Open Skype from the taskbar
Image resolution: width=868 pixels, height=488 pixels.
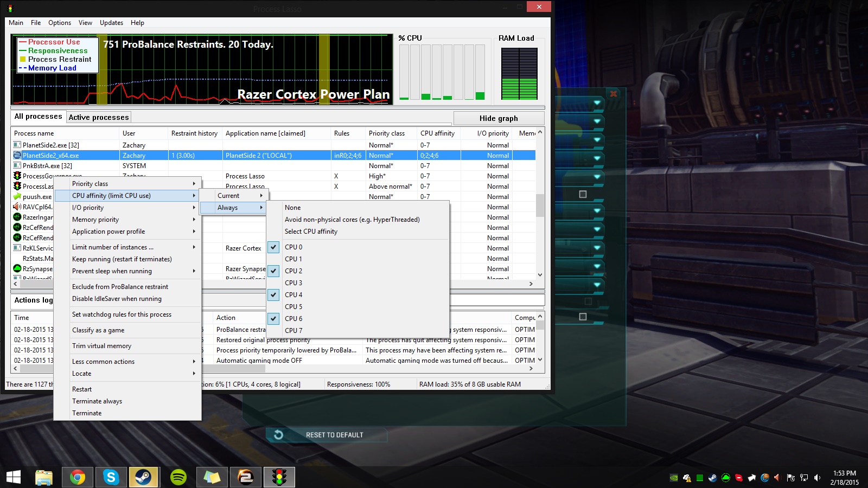(x=111, y=477)
